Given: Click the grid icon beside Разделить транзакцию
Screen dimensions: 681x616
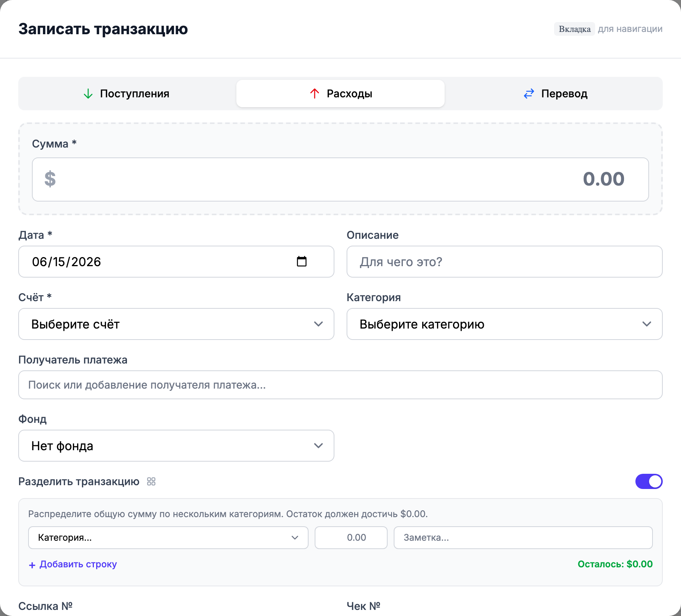Looking at the screenshot, I should [x=151, y=481].
